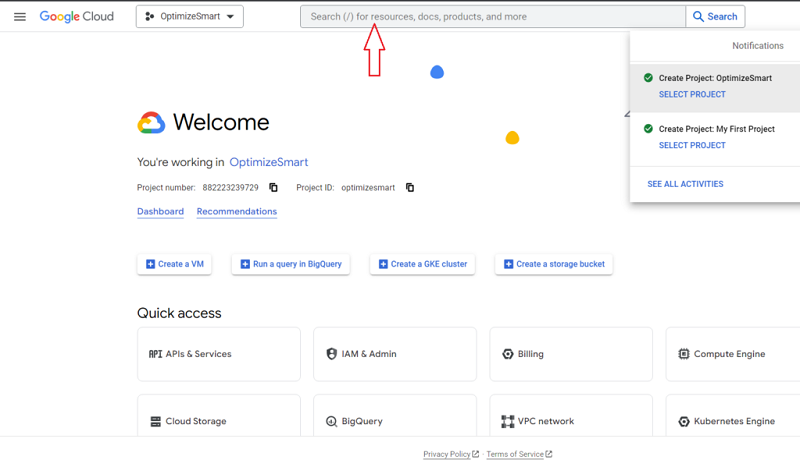
Task: Click Create a storage bucket button
Action: coord(554,264)
